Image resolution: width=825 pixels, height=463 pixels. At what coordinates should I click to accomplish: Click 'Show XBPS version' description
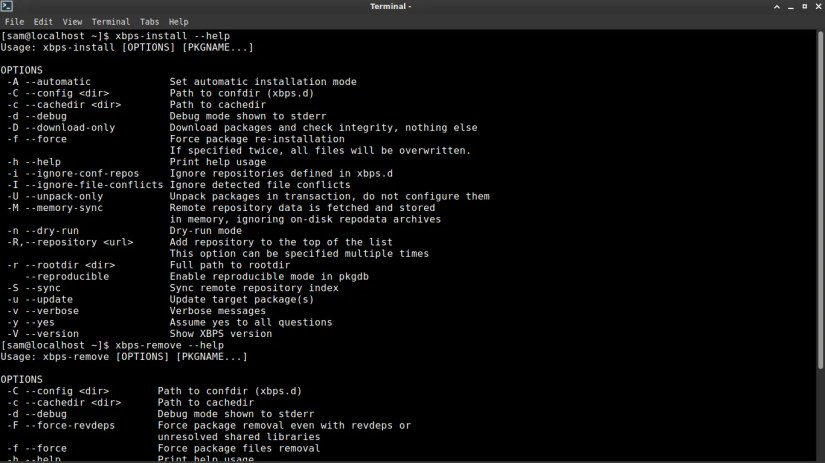[x=221, y=334]
